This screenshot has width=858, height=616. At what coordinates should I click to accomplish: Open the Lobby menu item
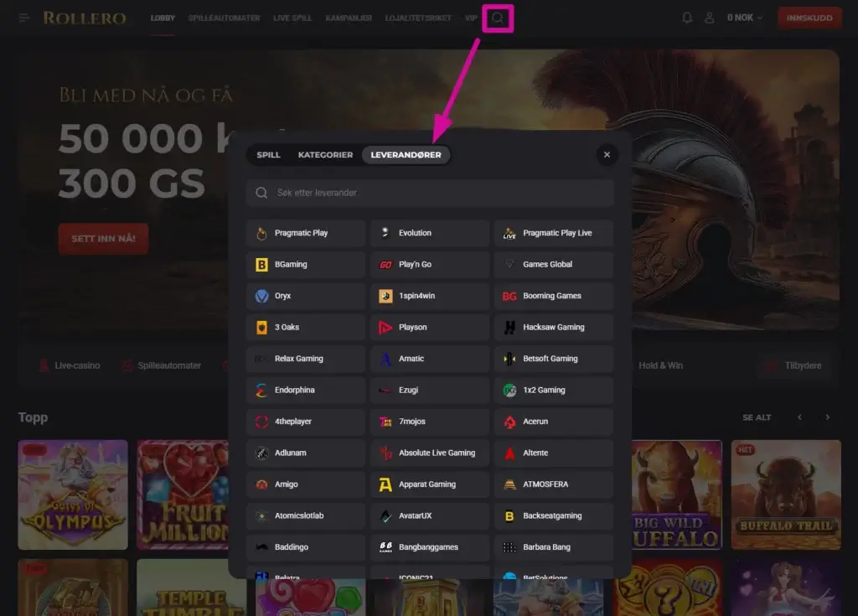click(163, 18)
